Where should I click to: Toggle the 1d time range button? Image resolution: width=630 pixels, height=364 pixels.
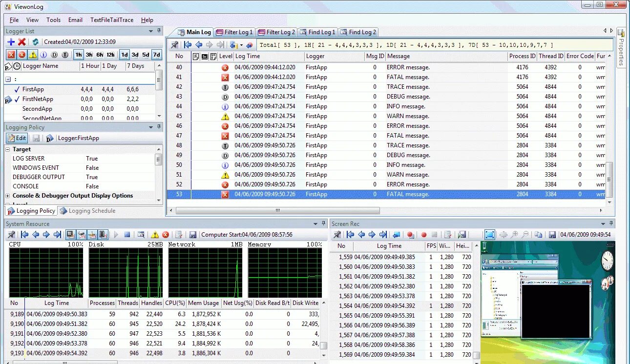coord(125,55)
